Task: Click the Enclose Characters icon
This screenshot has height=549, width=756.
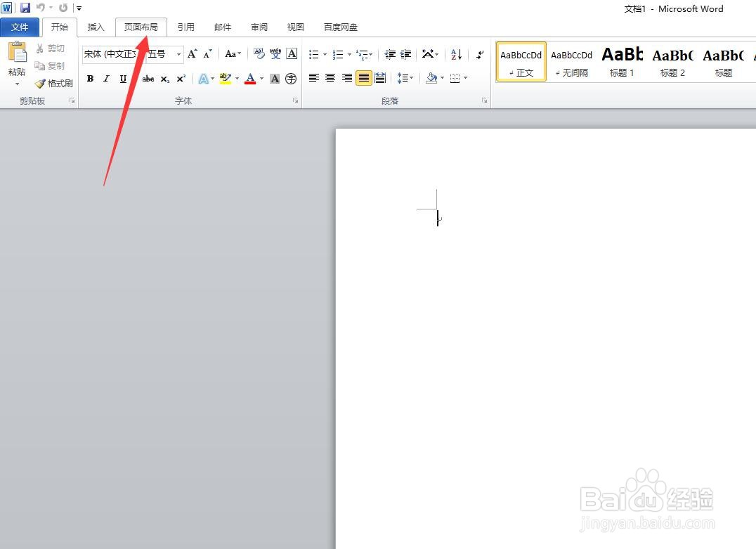Action: coord(291,79)
